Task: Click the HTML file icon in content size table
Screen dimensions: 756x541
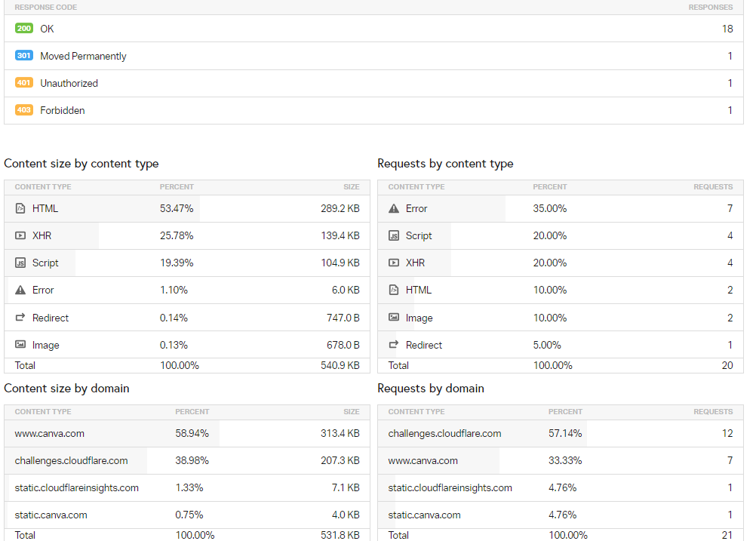Action: pos(20,208)
